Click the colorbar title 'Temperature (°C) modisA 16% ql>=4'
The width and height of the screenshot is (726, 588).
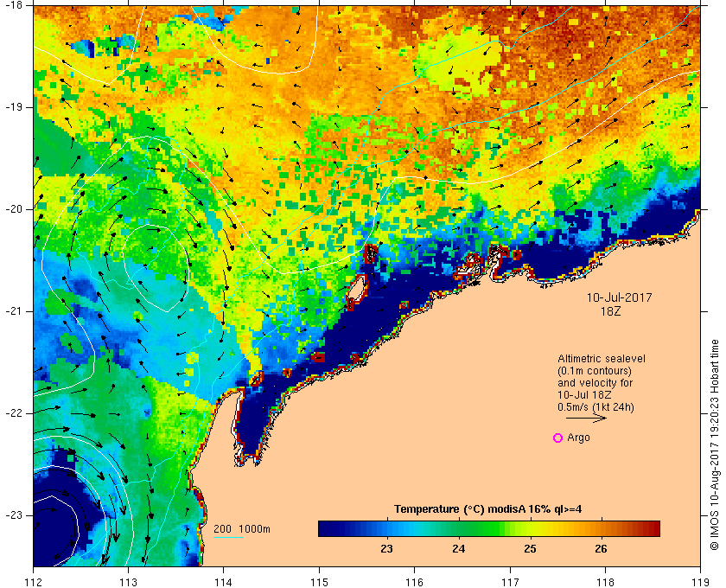488,509
